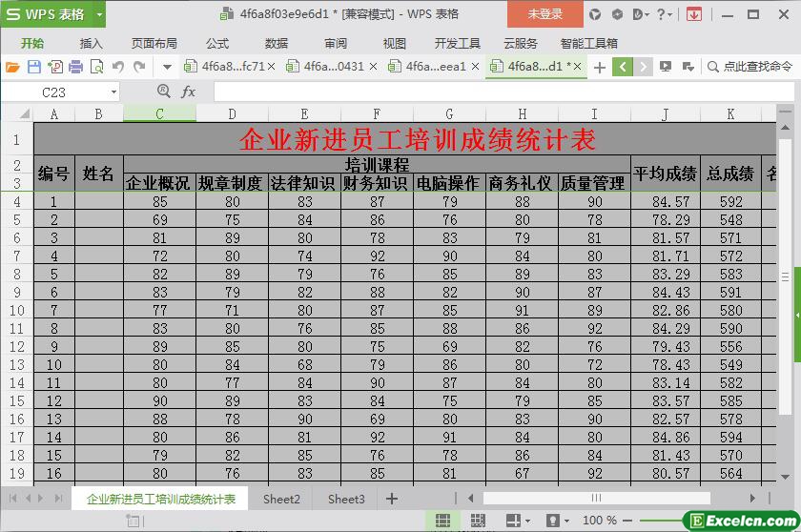Click the Print icon in quick toolbar
This screenshot has width=801, height=532.
75,67
